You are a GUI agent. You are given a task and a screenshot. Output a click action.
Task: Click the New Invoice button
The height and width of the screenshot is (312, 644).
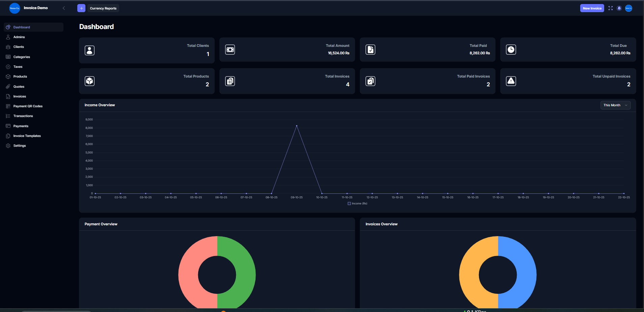592,8
